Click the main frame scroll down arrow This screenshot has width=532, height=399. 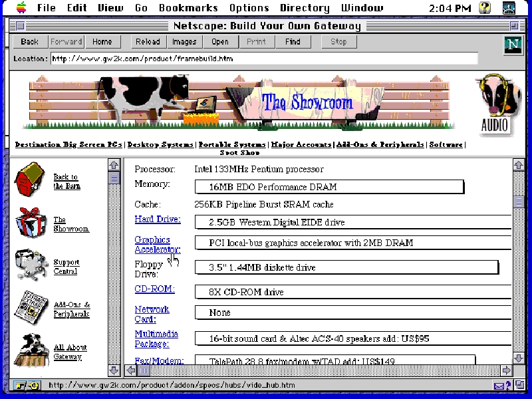(519, 358)
